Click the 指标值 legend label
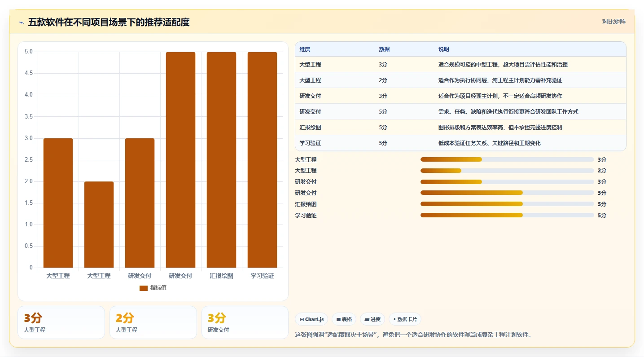 pyautogui.click(x=158, y=288)
